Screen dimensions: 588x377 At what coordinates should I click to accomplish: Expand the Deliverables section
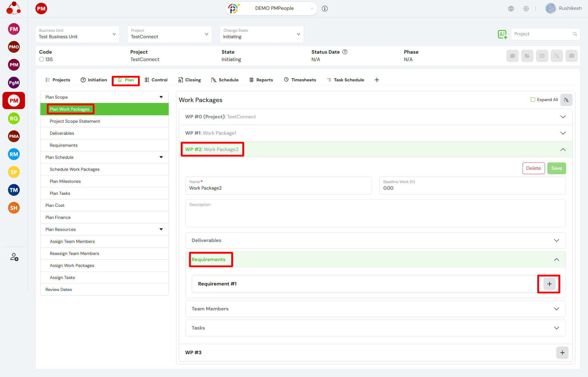[x=375, y=240]
